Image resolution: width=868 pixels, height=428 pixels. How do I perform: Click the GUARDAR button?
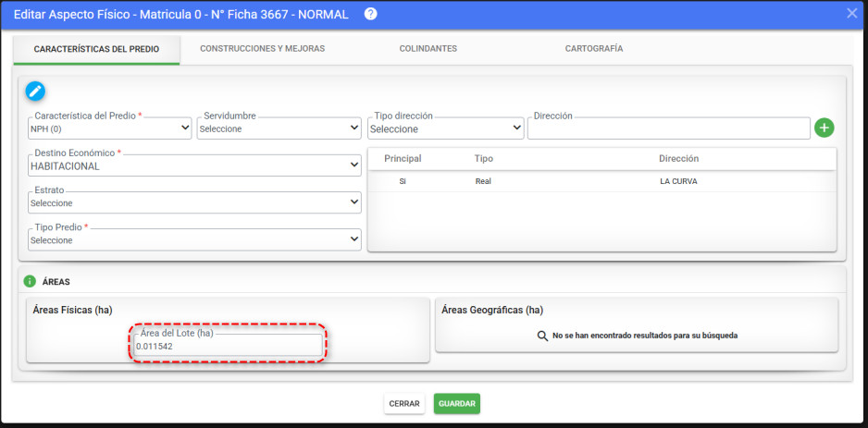(x=457, y=404)
